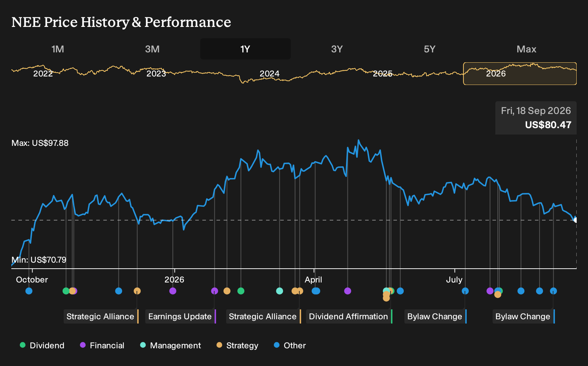Click the blue event dot beneath October label
Image resolution: width=588 pixels, height=366 pixels.
click(x=29, y=291)
